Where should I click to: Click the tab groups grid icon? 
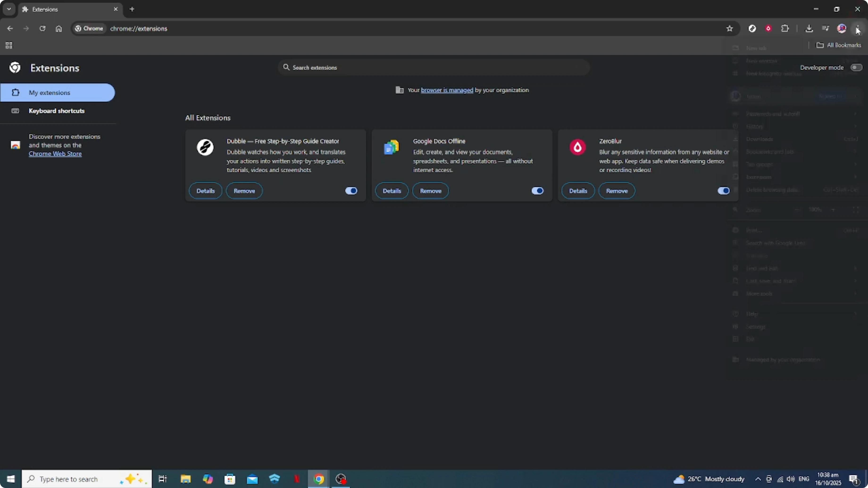[9, 45]
